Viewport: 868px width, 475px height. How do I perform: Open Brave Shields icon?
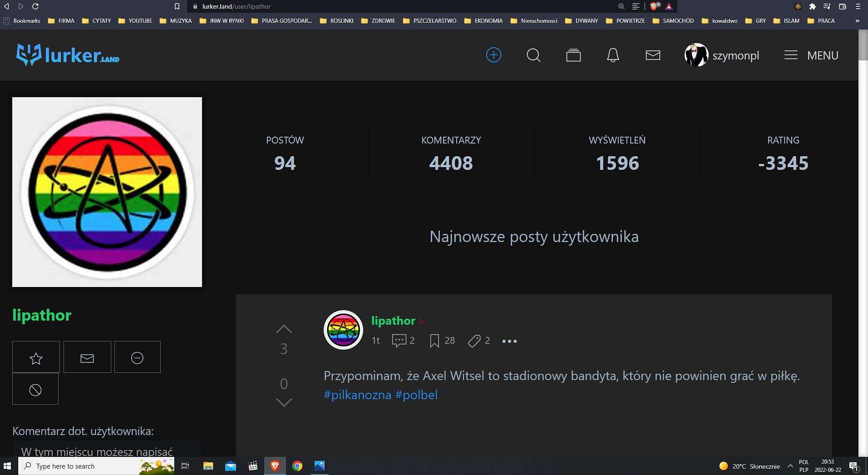[x=655, y=6]
